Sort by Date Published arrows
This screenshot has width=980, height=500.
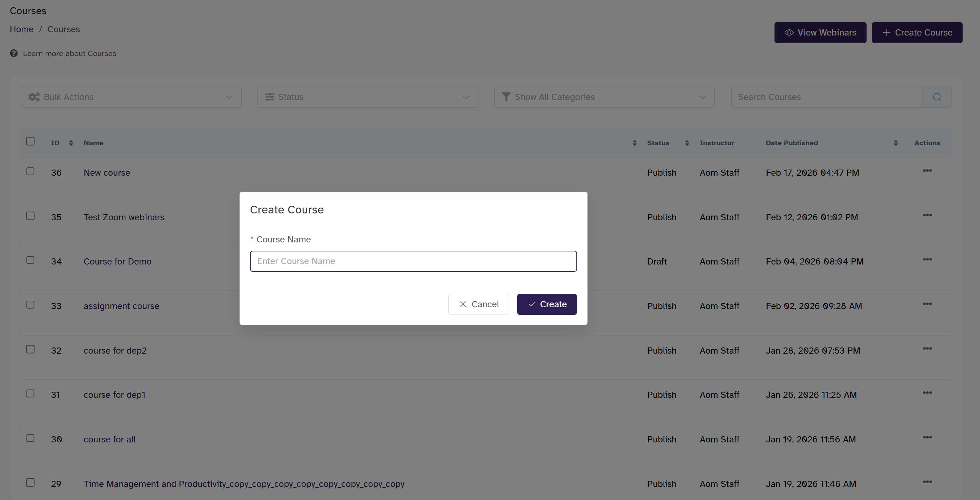(896, 143)
